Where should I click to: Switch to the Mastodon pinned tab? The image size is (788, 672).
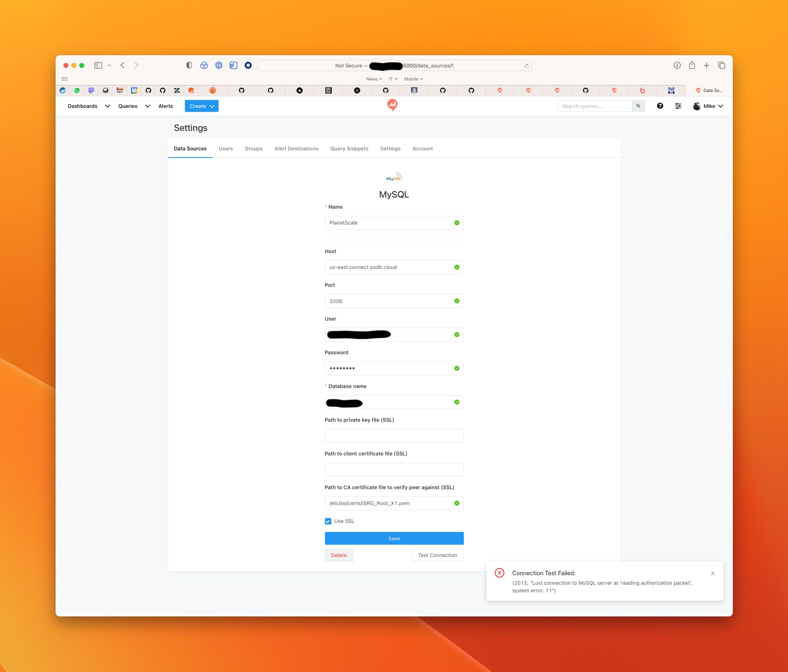(x=91, y=91)
